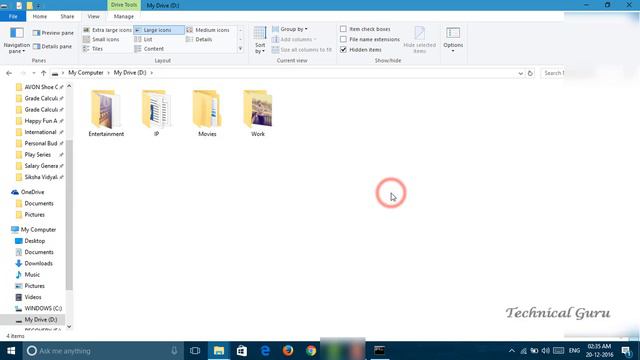Select the IP folder
Screen dimensions: 640x360
tap(156, 113)
